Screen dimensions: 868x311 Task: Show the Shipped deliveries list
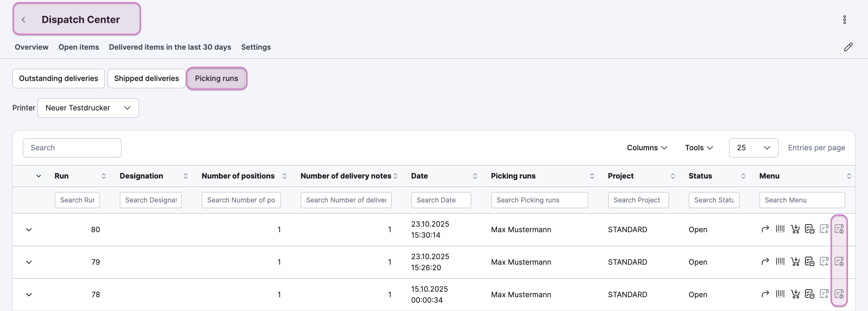[146, 79]
